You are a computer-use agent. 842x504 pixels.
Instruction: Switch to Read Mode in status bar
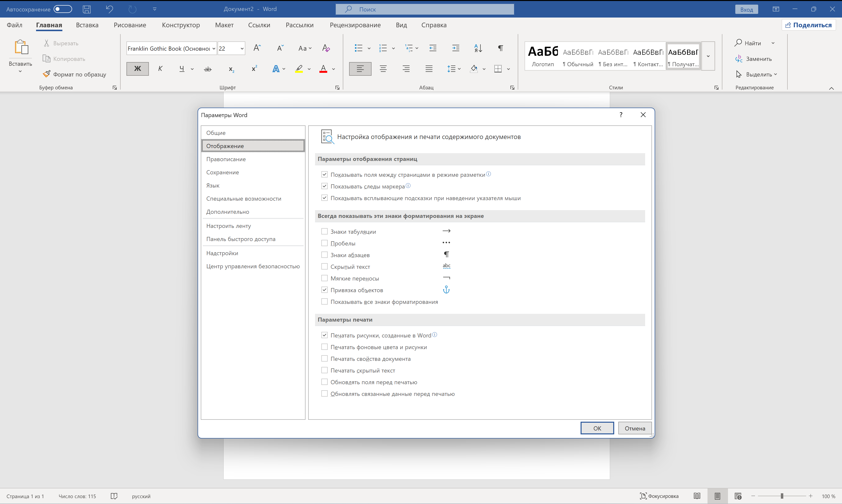[x=697, y=496]
